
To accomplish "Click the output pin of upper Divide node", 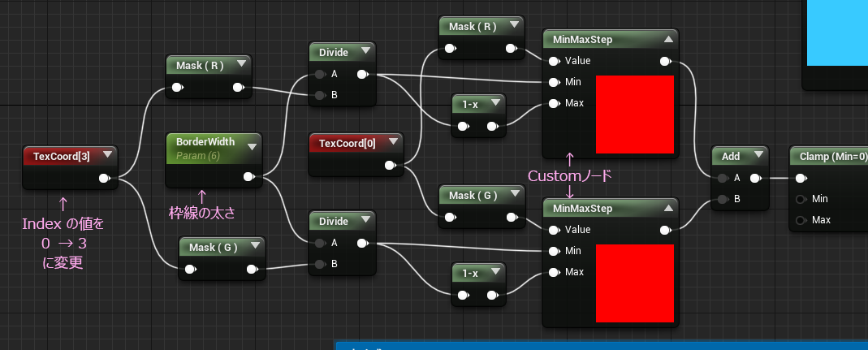I will pyautogui.click(x=362, y=74).
